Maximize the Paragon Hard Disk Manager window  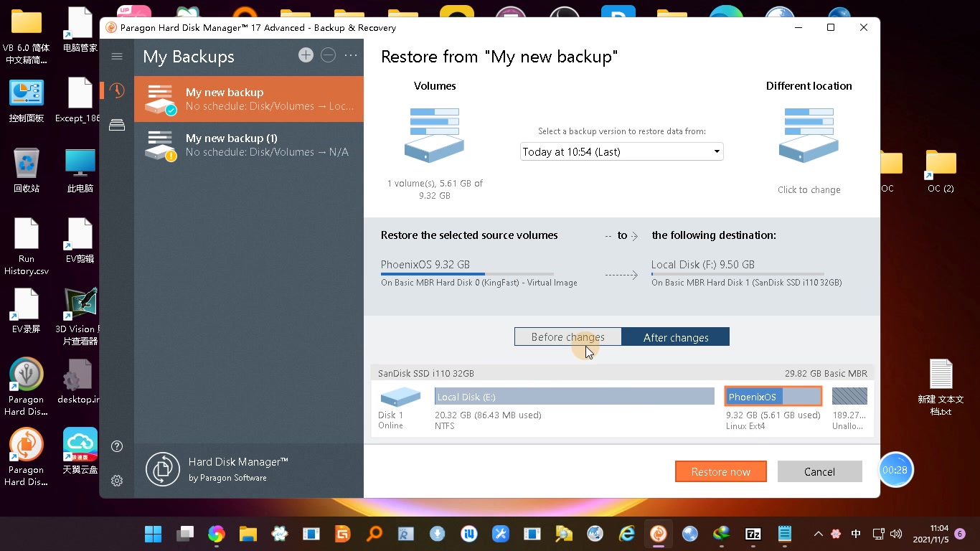coord(831,28)
